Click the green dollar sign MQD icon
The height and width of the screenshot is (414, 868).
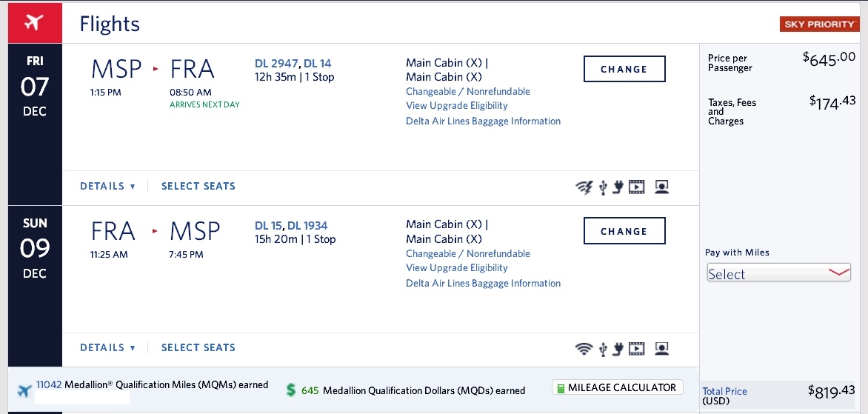pos(291,390)
